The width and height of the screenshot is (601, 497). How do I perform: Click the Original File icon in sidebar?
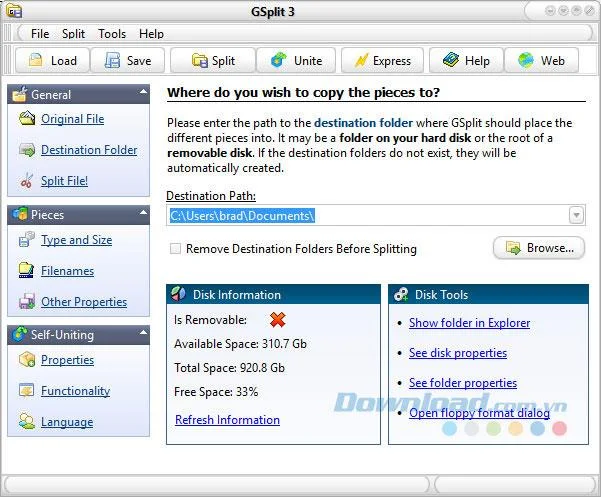click(x=27, y=118)
